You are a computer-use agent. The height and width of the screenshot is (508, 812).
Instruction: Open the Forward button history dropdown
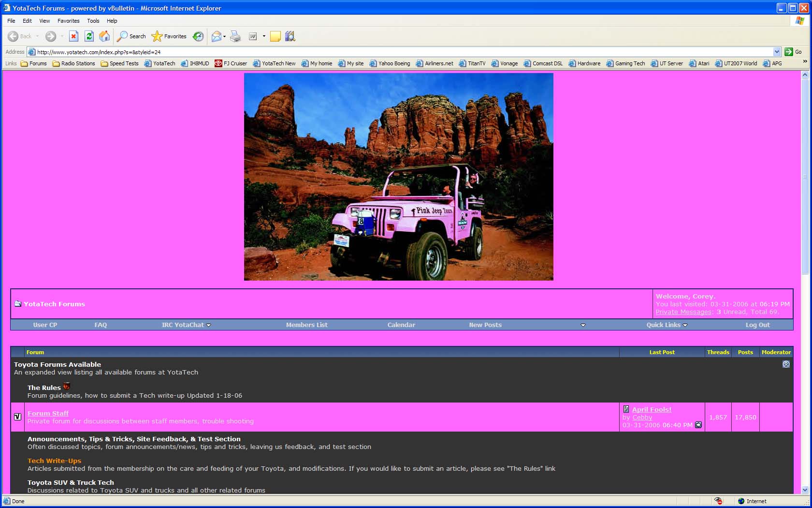click(x=62, y=36)
